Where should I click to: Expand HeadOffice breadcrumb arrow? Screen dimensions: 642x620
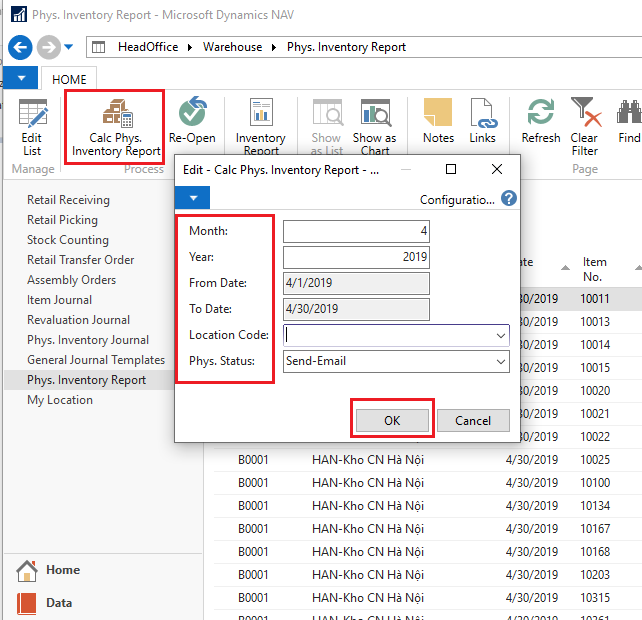(190, 48)
